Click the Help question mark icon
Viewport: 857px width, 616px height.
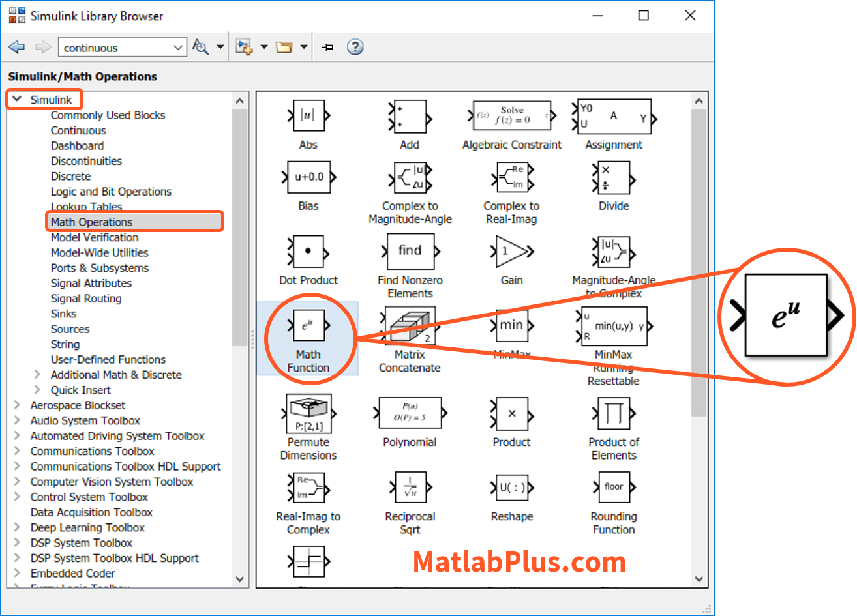coord(355,48)
